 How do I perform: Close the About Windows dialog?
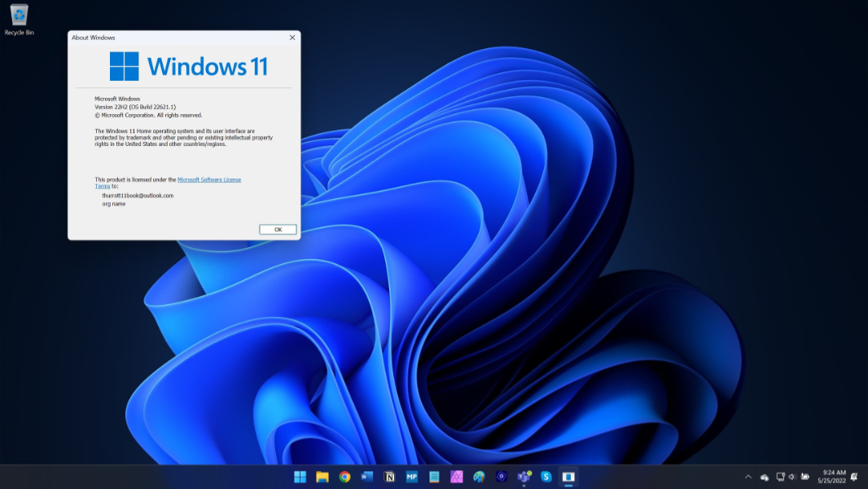pyautogui.click(x=292, y=37)
